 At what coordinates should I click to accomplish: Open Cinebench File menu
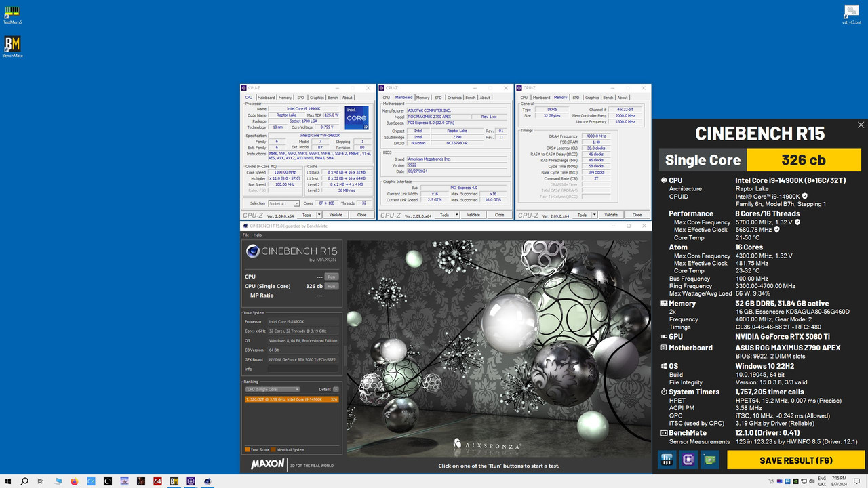(x=246, y=235)
